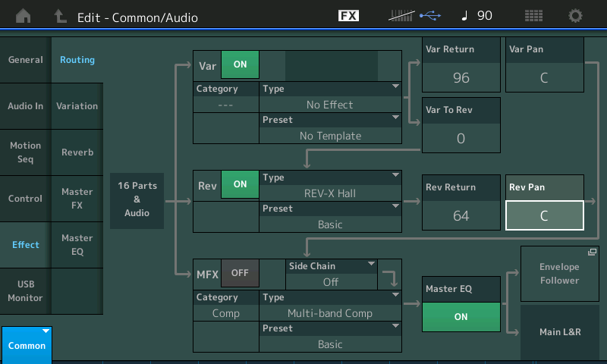Open the Reverb sub-tab
Image resolution: width=607 pixels, height=364 pixels.
coord(77,152)
